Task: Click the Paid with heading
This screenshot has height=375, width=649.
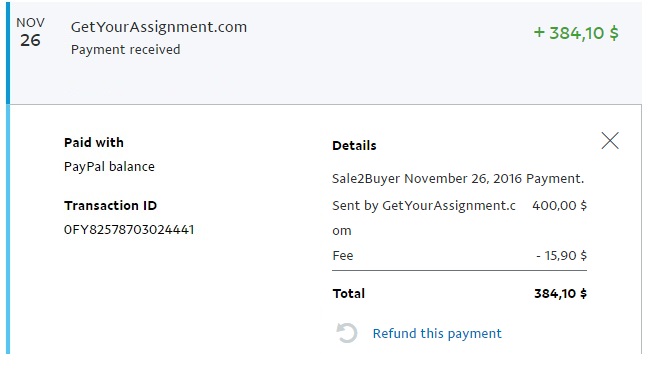Action: click(94, 142)
